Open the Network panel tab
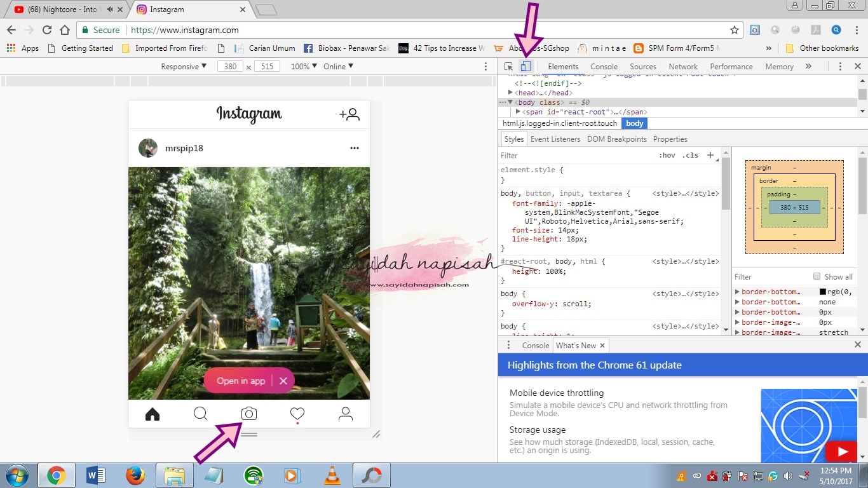Image resolution: width=868 pixels, height=488 pixels. (683, 66)
